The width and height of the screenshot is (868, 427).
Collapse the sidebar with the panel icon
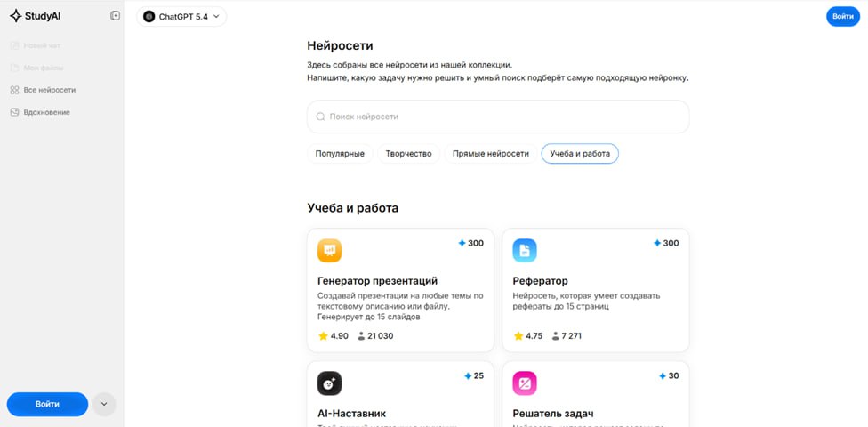point(116,16)
